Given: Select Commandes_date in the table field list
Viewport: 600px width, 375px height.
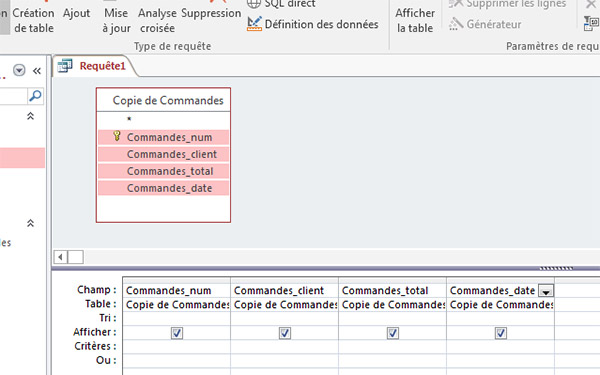Looking at the screenshot, I should 163,188.
